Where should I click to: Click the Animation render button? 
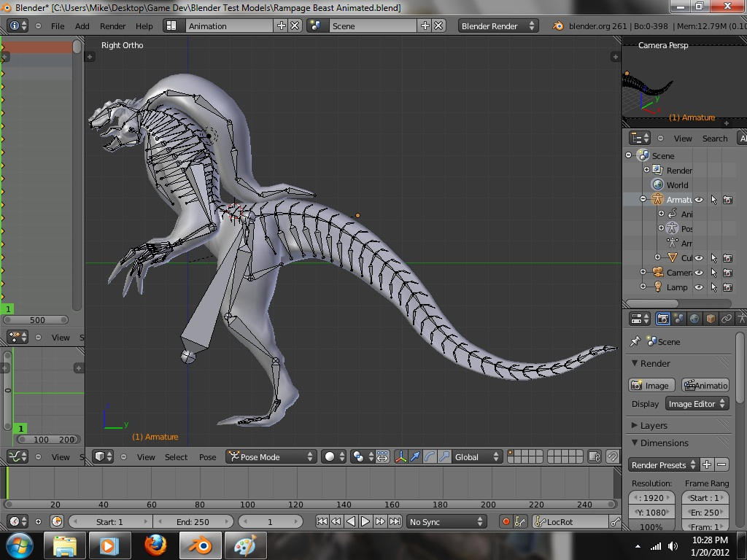(x=706, y=385)
